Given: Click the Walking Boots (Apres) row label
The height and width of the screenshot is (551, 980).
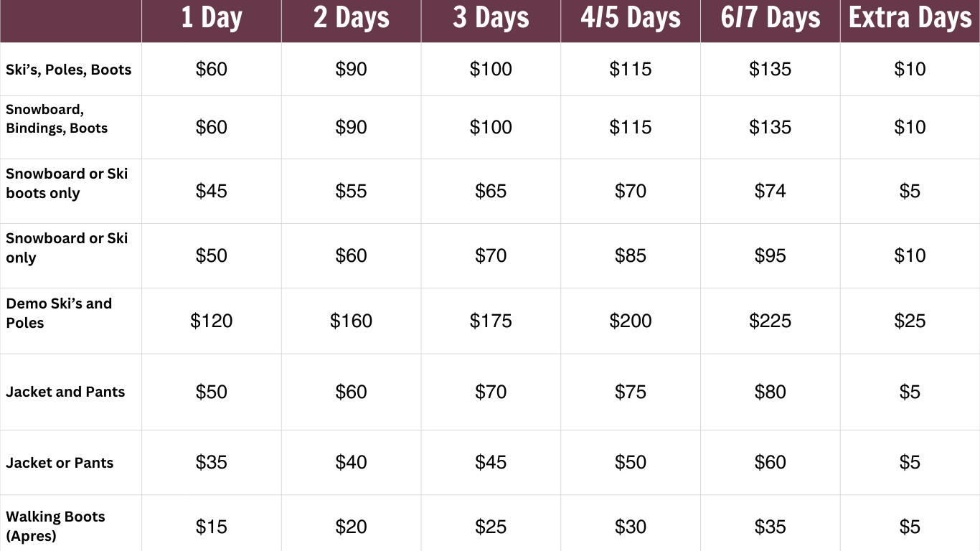Looking at the screenshot, I should [x=55, y=526].
